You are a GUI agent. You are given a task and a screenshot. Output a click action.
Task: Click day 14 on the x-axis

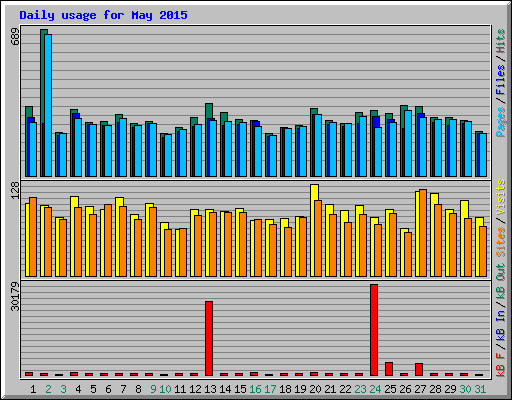[x=225, y=389]
